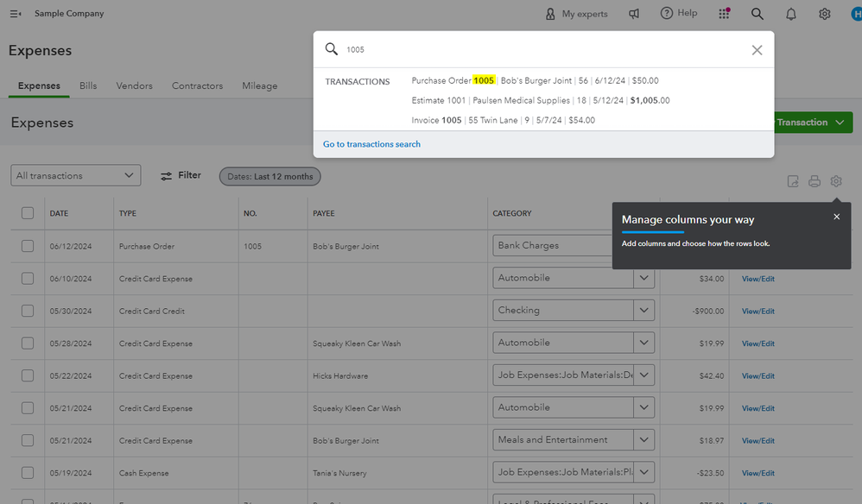Select checkbox for 06/12/2024 Purchase Order row
This screenshot has width=862, height=504.
coord(28,246)
